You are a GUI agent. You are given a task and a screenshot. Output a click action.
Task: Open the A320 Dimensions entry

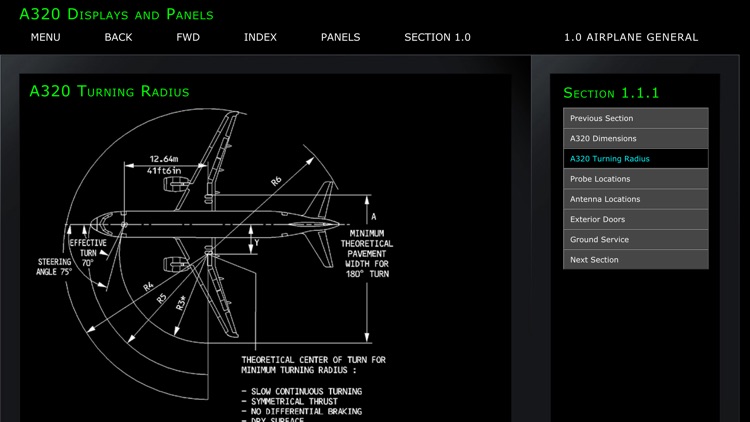tap(636, 138)
